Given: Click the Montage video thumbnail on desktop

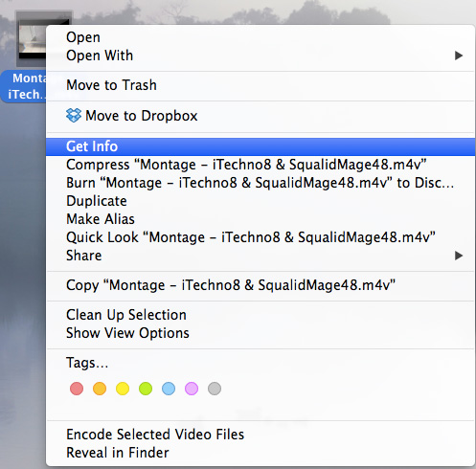Looking at the screenshot, I should click(x=32, y=39).
